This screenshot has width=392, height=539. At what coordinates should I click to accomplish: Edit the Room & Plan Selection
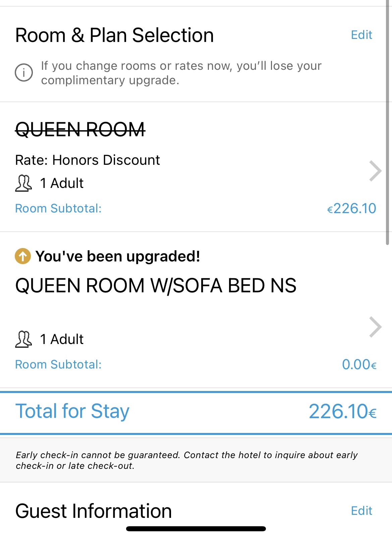coord(361,35)
